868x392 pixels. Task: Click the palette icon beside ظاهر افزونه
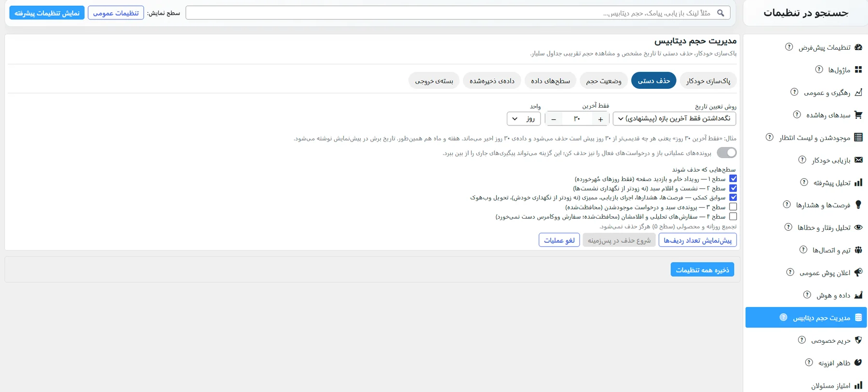point(858,363)
